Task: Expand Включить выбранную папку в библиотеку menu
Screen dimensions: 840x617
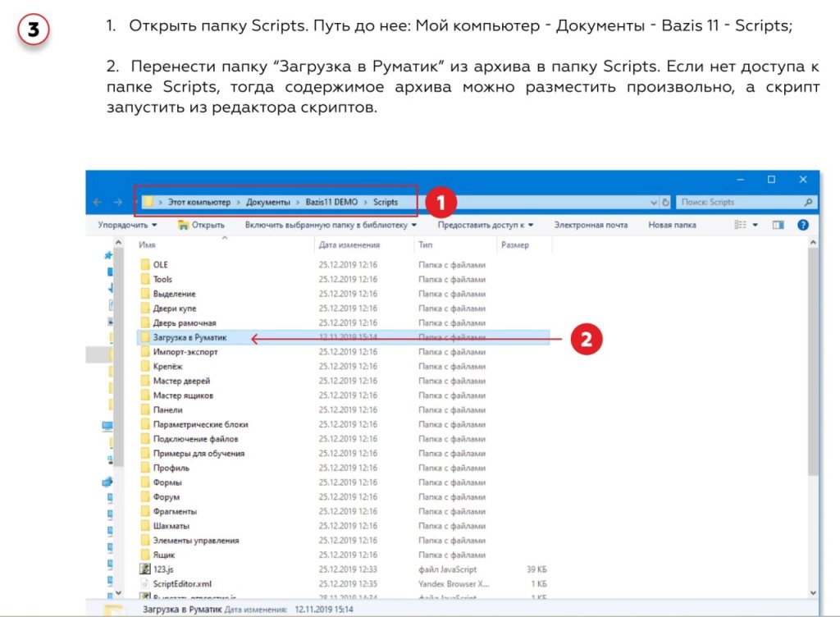Action: (x=331, y=225)
